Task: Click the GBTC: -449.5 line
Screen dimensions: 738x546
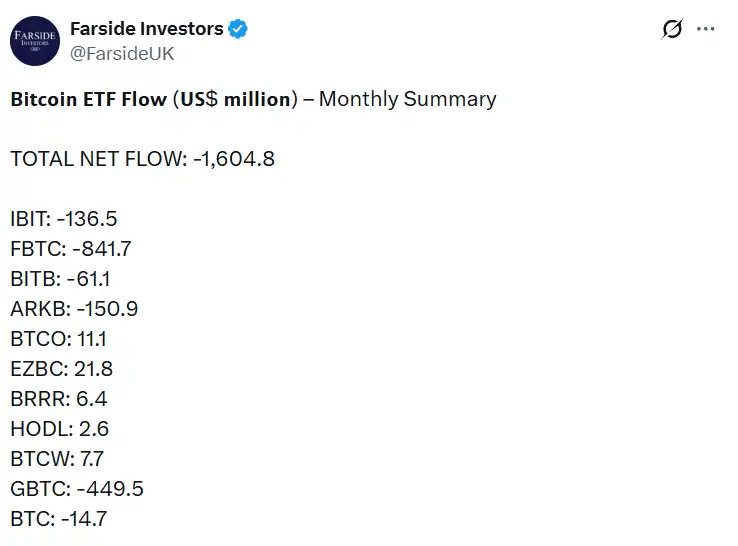Action: (77, 489)
